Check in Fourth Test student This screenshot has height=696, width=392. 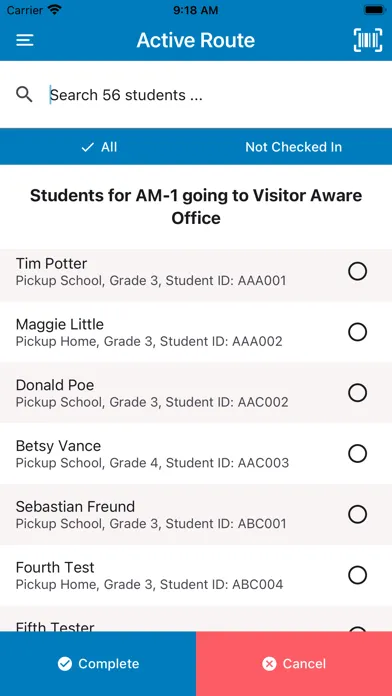click(357, 575)
